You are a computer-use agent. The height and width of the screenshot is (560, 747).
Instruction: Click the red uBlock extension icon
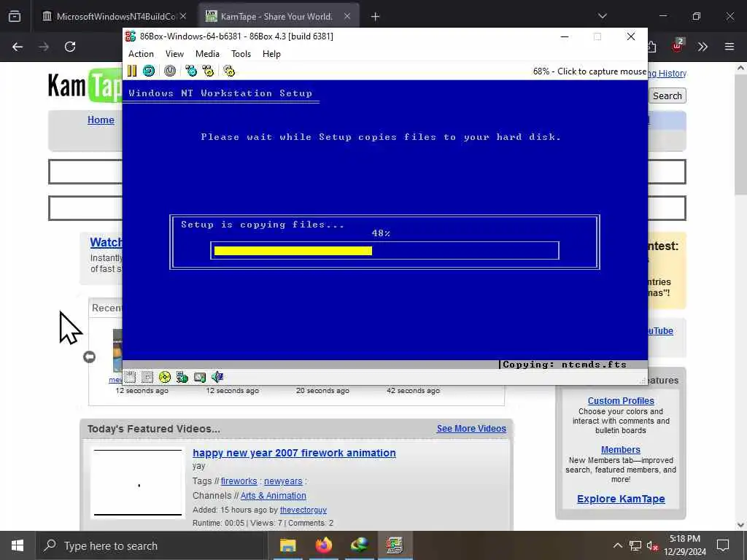pyautogui.click(x=678, y=46)
